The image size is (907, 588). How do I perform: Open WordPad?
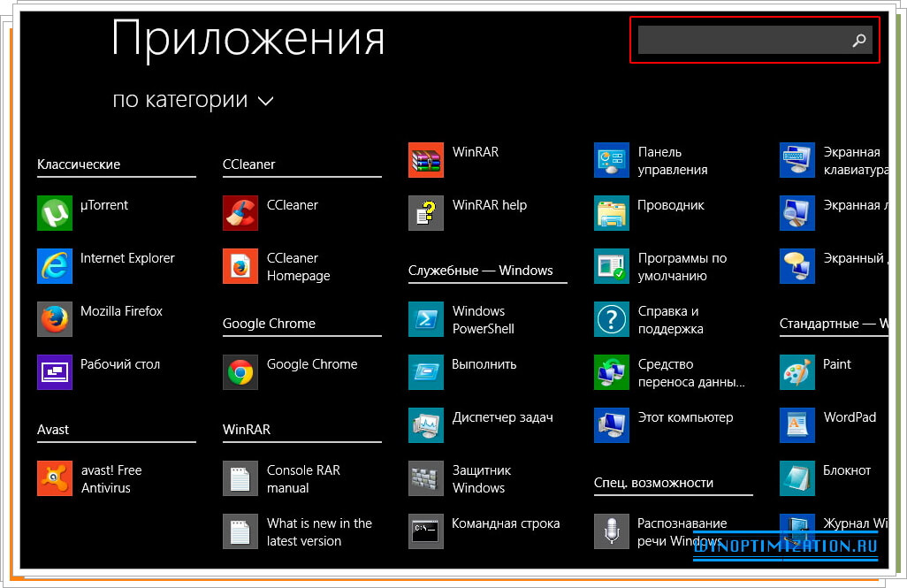point(831,417)
